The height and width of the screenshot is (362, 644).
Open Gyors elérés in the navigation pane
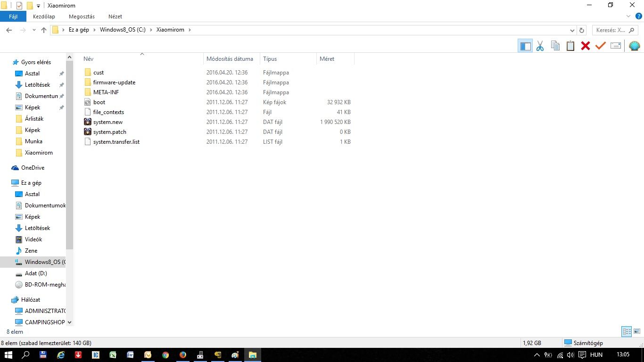[x=36, y=62]
